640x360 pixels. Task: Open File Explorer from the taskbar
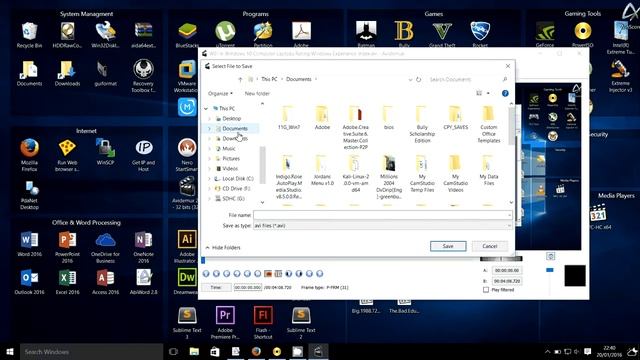(194, 351)
